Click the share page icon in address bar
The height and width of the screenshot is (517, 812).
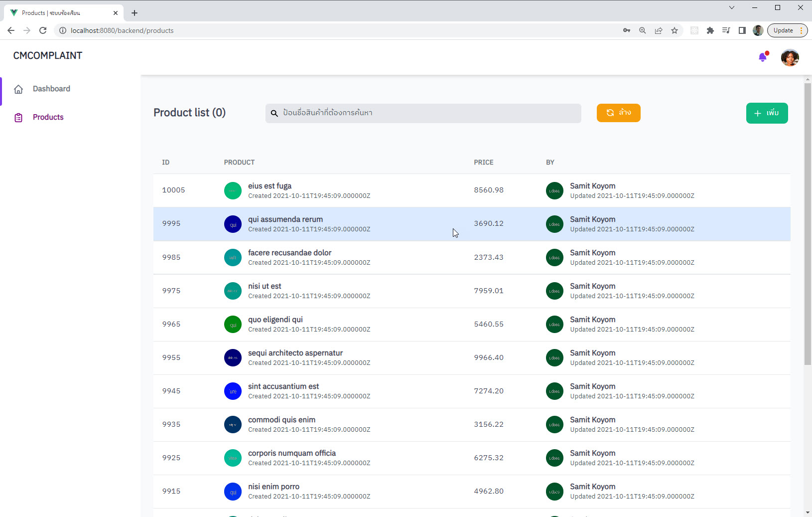[659, 30]
